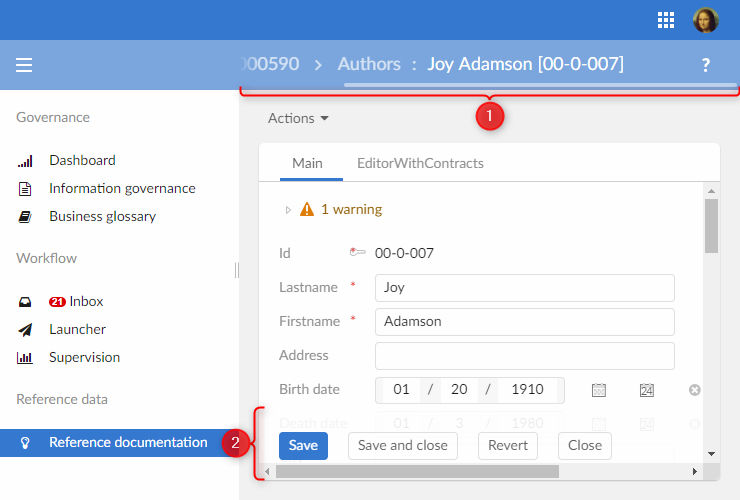The image size is (740, 500).
Task: Click the breadcrumb chevron arrow
Action: pos(319,65)
